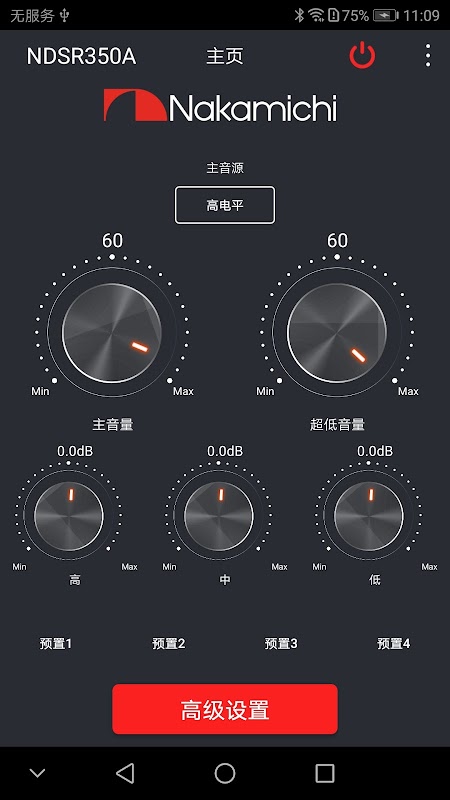Hide the navigation bar with the chevron
The height and width of the screenshot is (800, 450).
pos(37,773)
